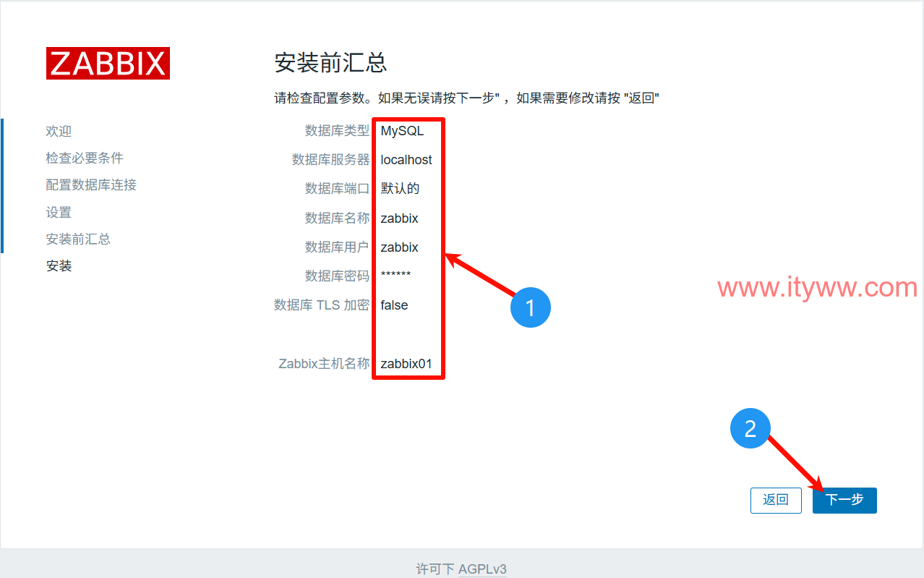Click the 数据库端口 label
924x578 pixels.
point(337,189)
